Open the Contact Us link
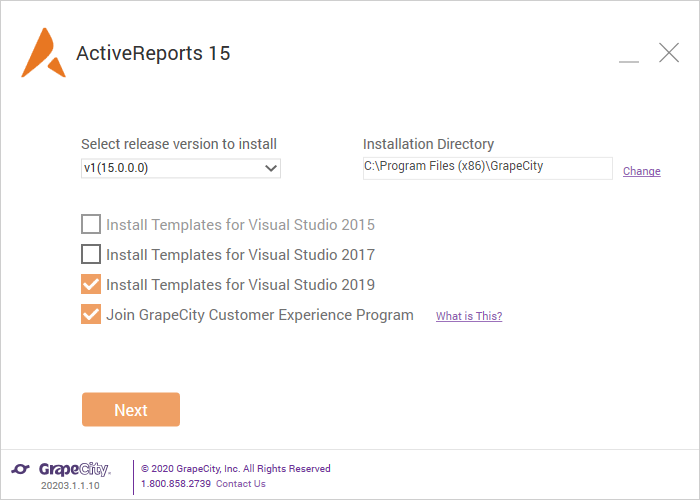The height and width of the screenshot is (500, 700). pyautogui.click(x=241, y=483)
